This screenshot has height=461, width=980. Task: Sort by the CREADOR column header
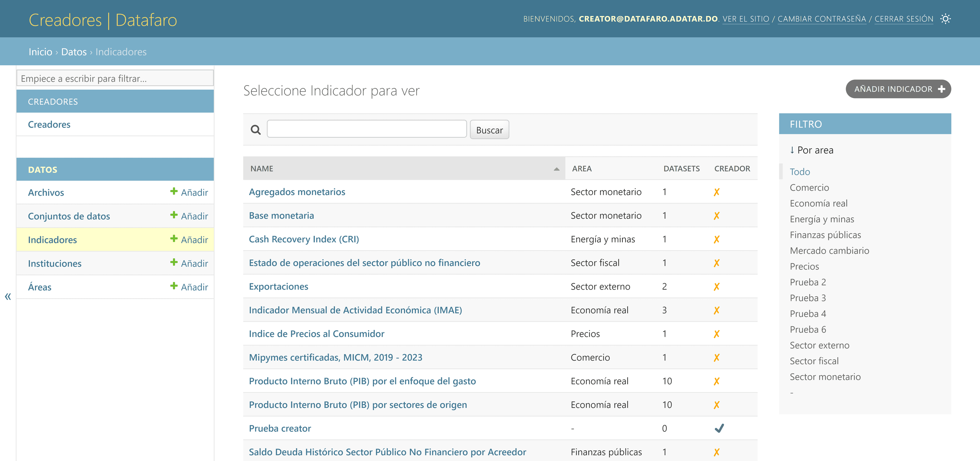[x=732, y=168]
